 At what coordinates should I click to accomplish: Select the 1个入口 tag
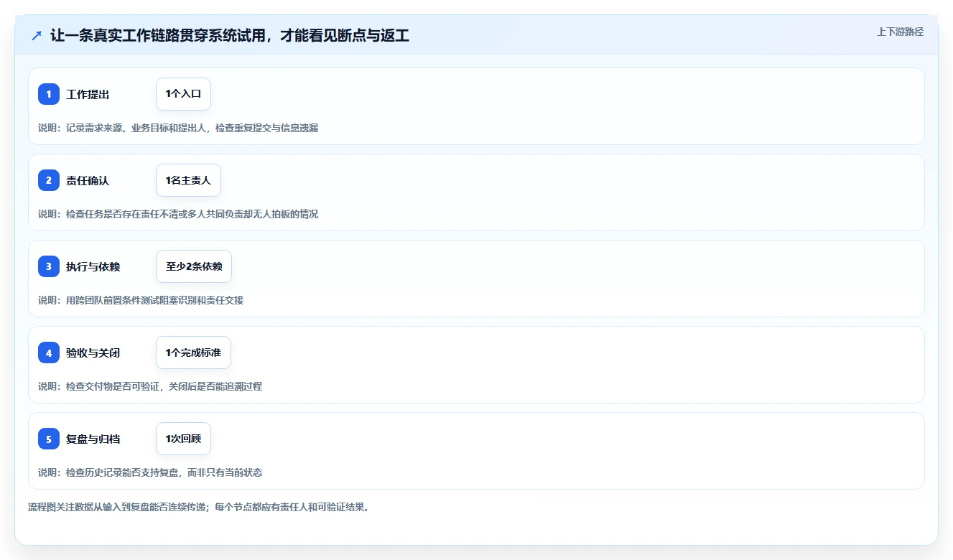click(183, 94)
